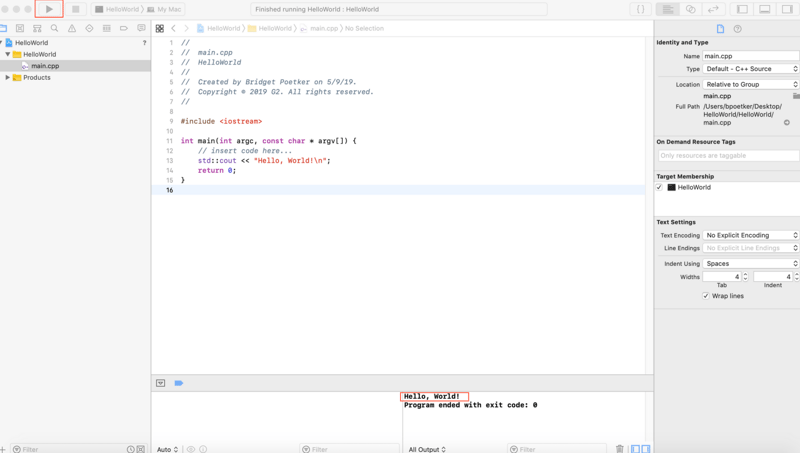The height and width of the screenshot is (453, 800).
Task: Open the Project navigator folder icon
Action: (3, 29)
